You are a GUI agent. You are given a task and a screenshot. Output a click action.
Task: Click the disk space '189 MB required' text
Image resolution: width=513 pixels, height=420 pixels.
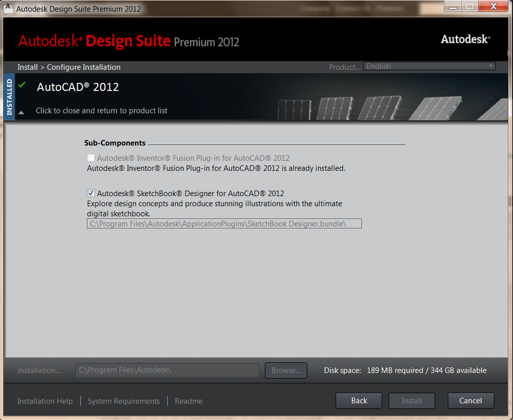pos(395,370)
